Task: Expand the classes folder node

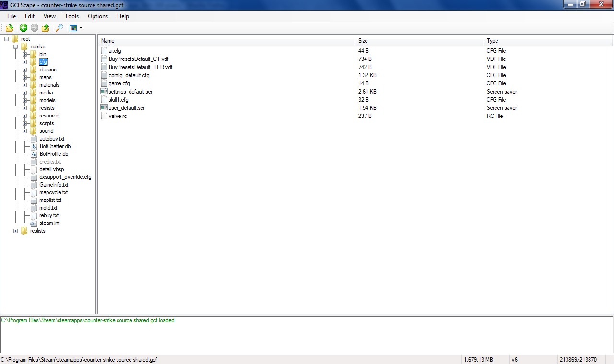Action: [24, 70]
